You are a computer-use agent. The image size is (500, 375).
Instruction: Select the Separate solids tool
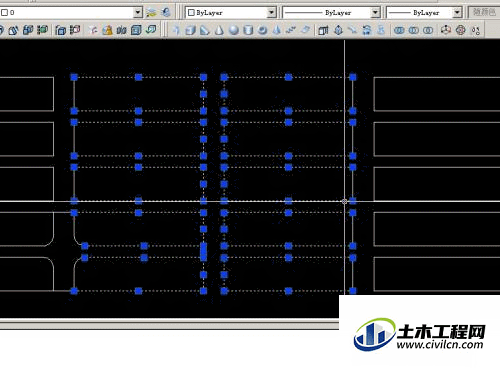point(121,30)
